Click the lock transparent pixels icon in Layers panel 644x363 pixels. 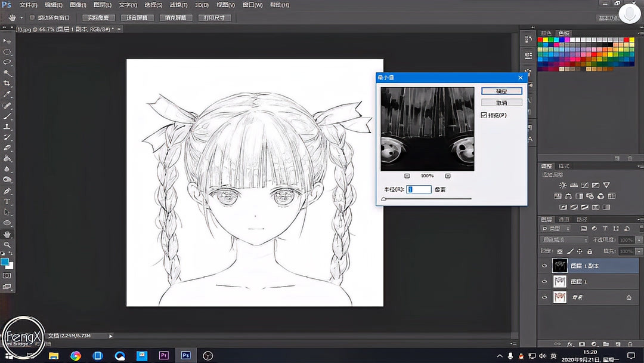[x=560, y=251]
